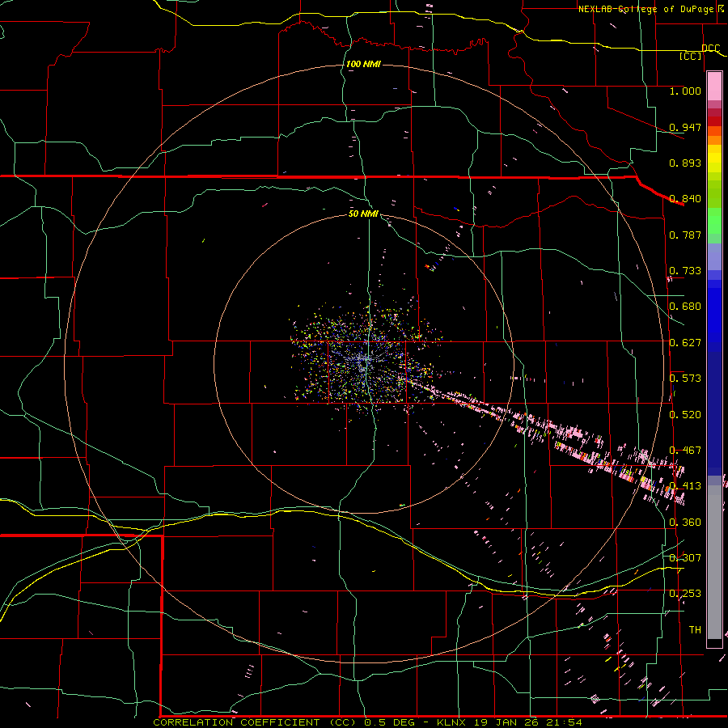This screenshot has width=728, height=728.
Task: Click the DCC label above the scale
Action: [x=710, y=48]
